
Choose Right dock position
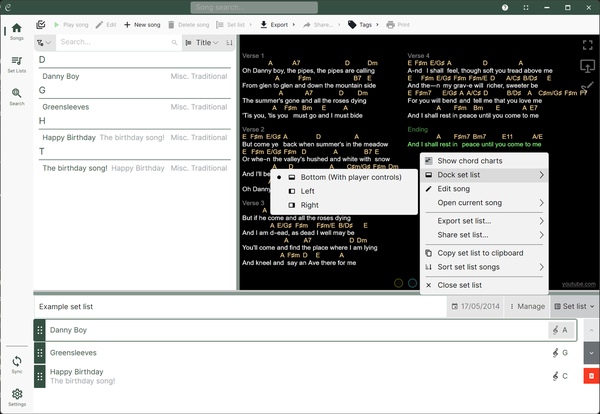coord(344,205)
